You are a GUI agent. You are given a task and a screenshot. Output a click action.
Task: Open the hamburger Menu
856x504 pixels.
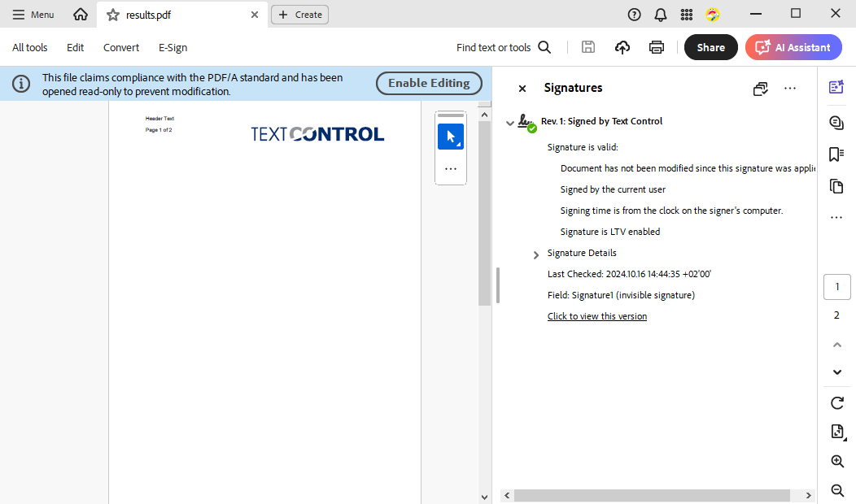point(33,15)
